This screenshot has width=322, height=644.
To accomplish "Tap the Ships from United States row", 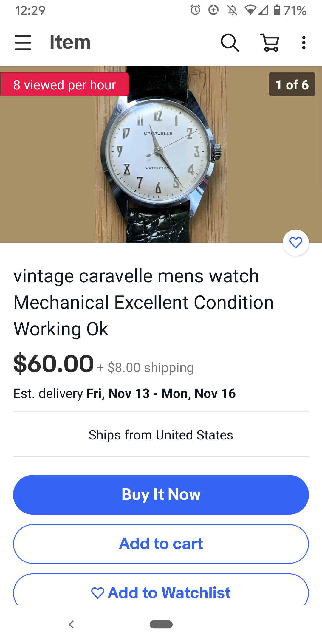I will [x=161, y=435].
